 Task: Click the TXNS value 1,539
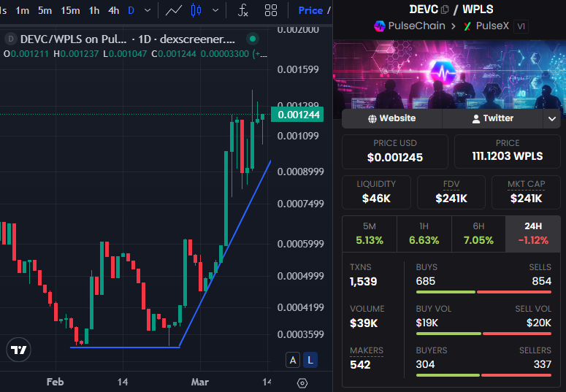363,282
